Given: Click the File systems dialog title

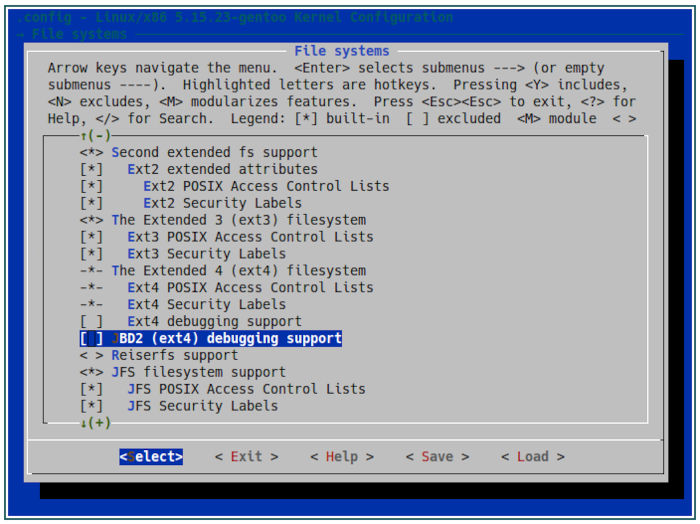Looking at the screenshot, I should point(342,51).
